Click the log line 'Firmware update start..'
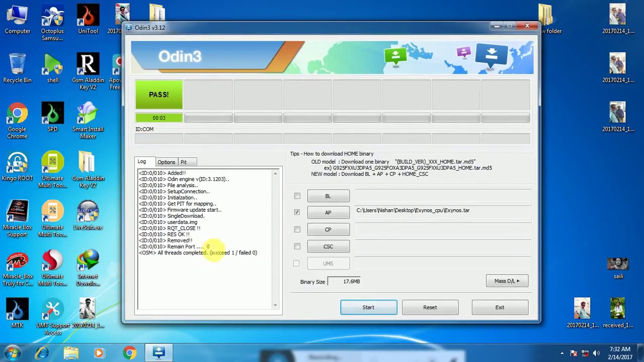The width and height of the screenshot is (644, 362). 180,210
